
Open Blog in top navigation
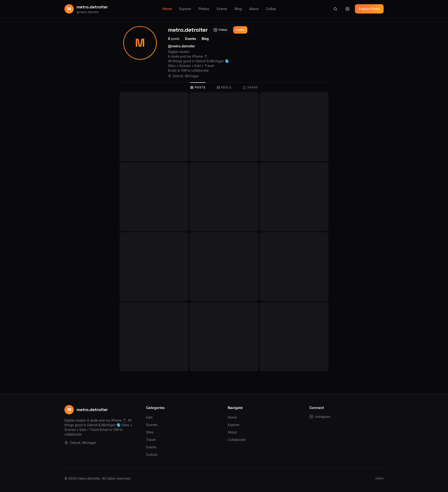coord(238,9)
